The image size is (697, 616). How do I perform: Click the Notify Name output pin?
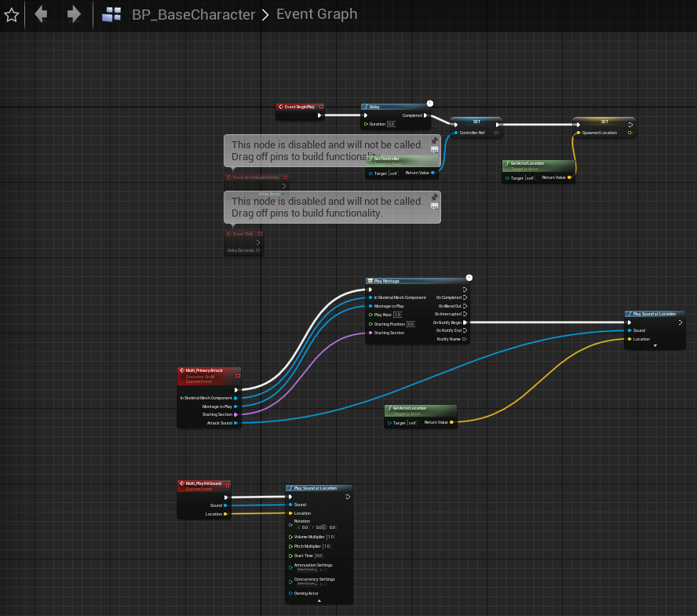click(465, 339)
